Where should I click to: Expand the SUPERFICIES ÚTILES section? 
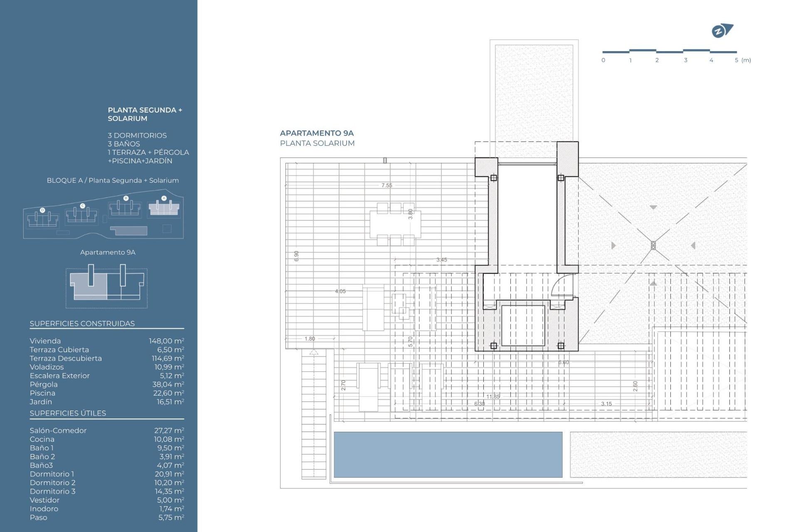[x=68, y=414]
